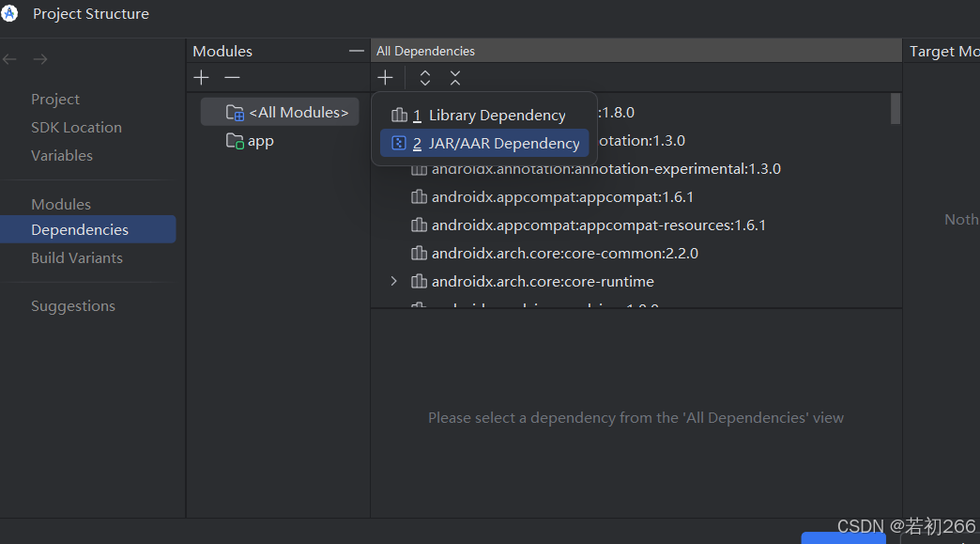Click the app module folder icon
Image resolution: width=980 pixels, height=544 pixels.
coord(235,141)
